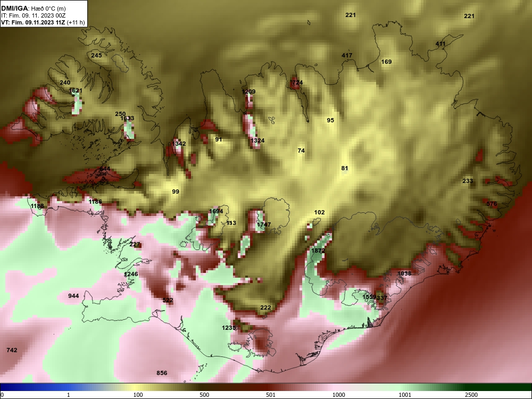
Task: Click the 113 value on the map
Action: click(x=231, y=223)
